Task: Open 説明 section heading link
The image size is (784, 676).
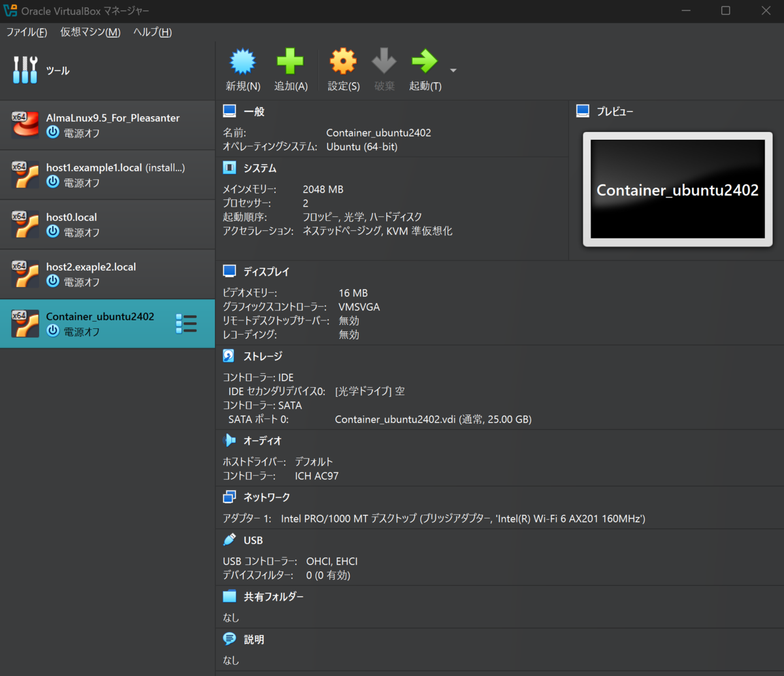Action: (x=254, y=639)
